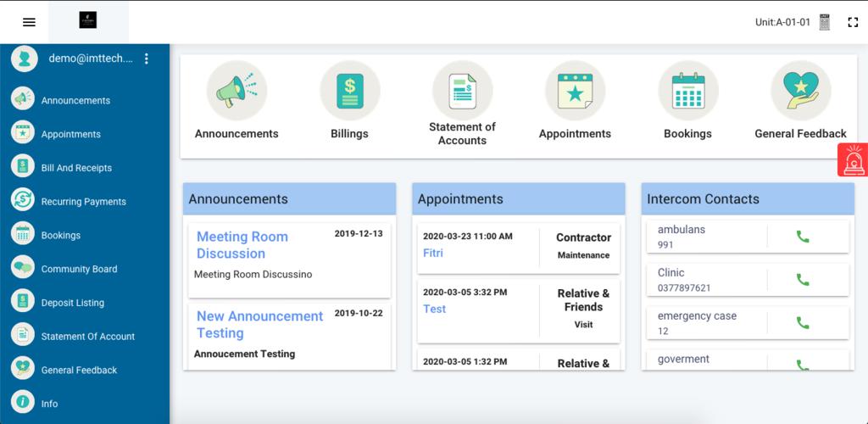This screenshot has width=868, height=424.
Task: Click the General Feedback heart icon in sidebar
Action: coord(23,368)
